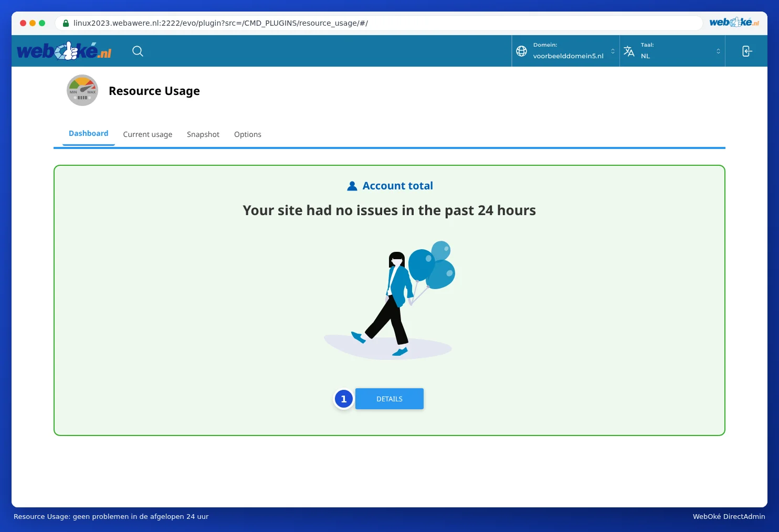The image size is (779, 532).
Task: Click the Account total heading
Action: [397, 186]
